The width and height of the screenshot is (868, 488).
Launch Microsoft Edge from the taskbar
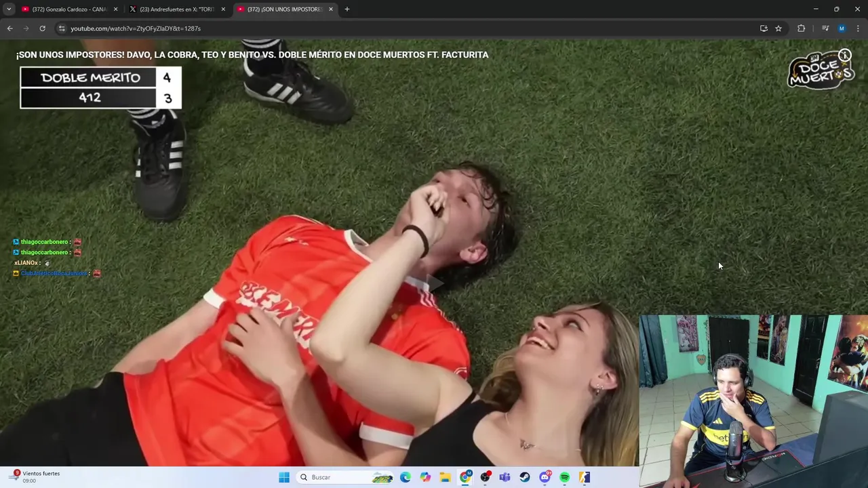tap(406, 477)
